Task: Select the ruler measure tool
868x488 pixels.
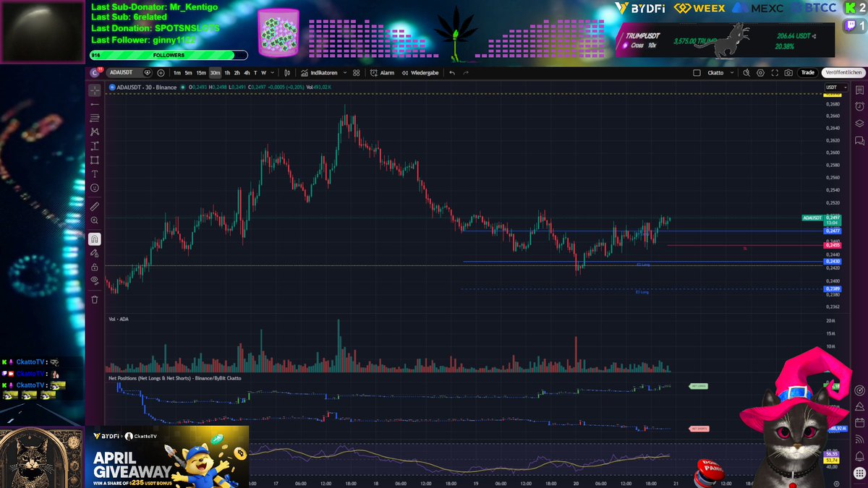Action: (95, 206)
